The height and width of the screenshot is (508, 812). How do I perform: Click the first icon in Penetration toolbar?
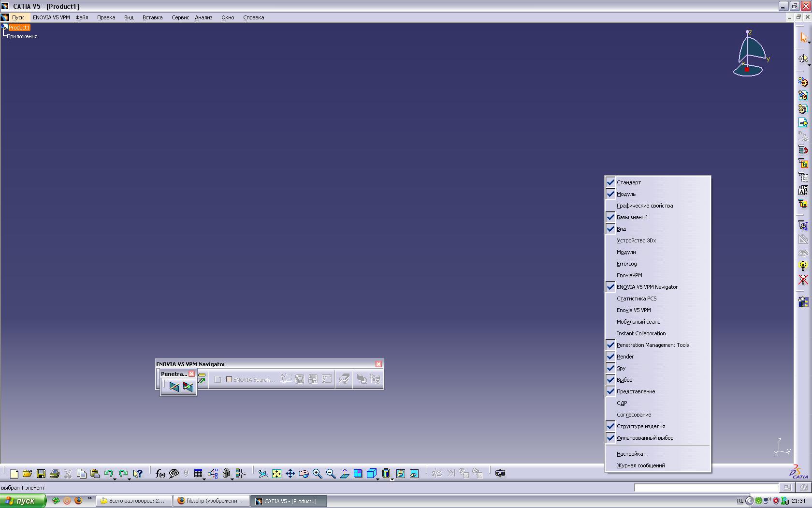(174, 387)
